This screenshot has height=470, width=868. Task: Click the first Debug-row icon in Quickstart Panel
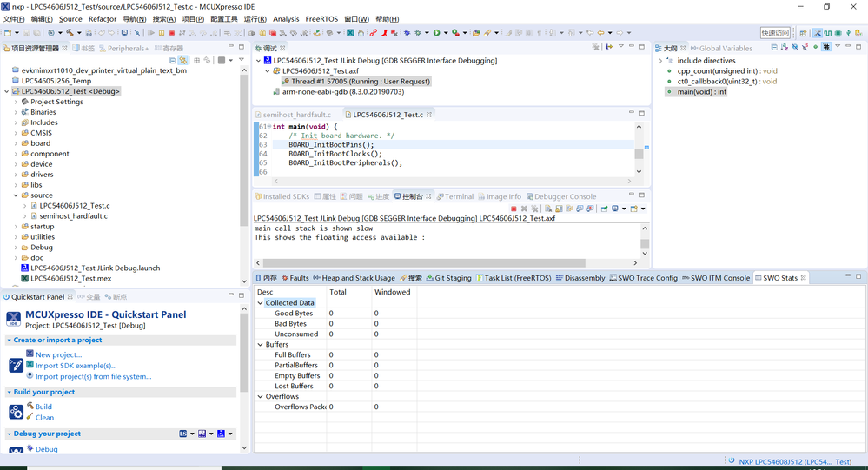click(182, 434)
